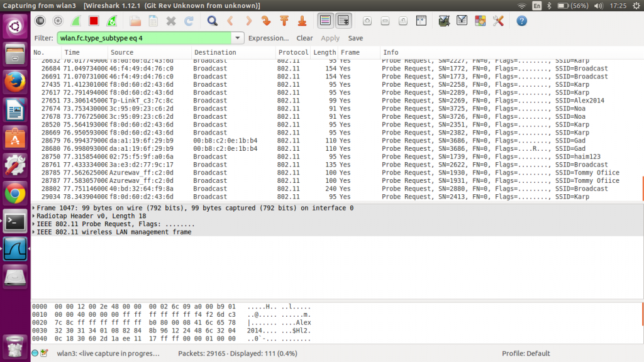The width and height of the screenshot is (644, 362).
Task: Sort packets by Time column header
Action: [x=85, y=53]
